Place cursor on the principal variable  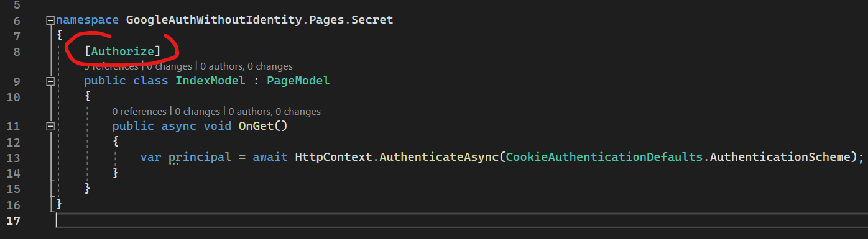[200, 156]
